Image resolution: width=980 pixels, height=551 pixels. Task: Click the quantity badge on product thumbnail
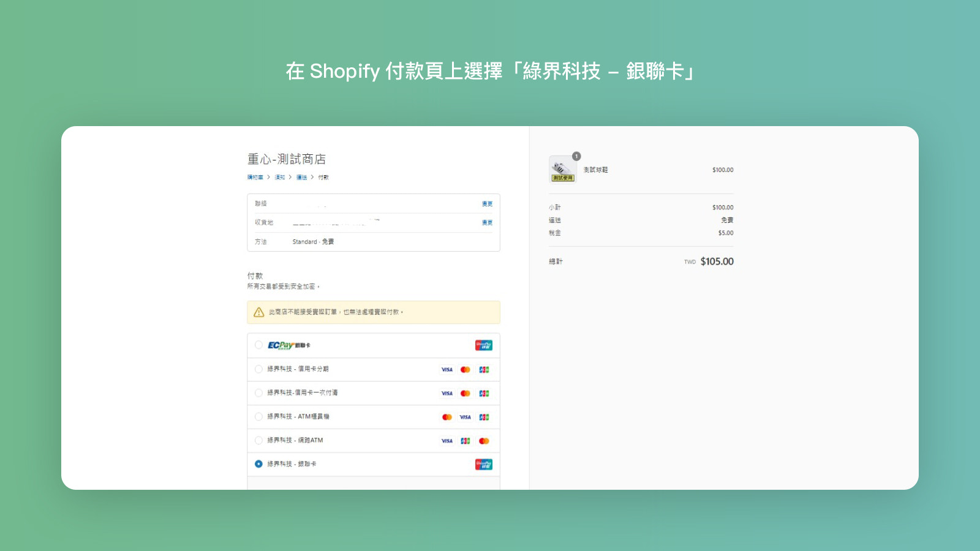pyautogui.click(x=576, y=156)
